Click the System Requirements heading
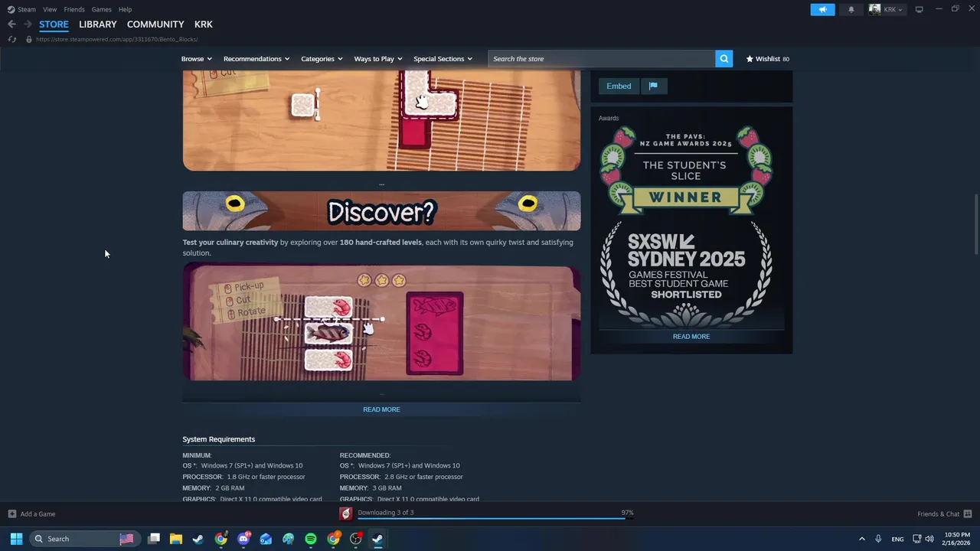 point(219,439)
